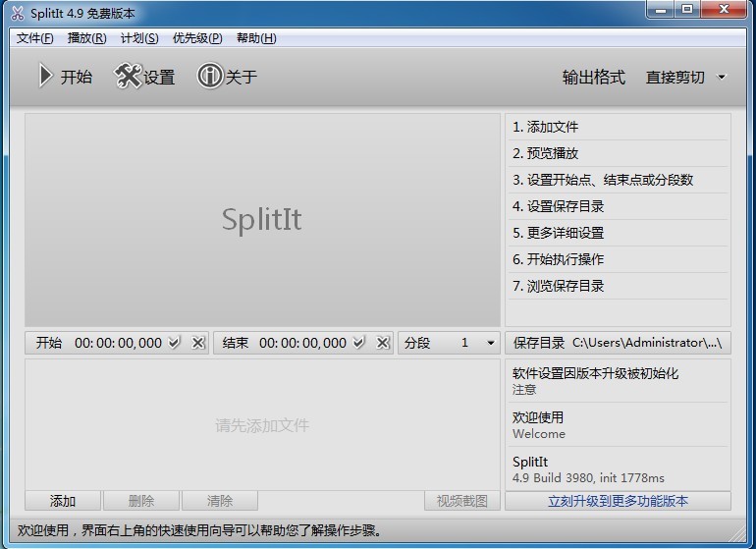Confirm start time with the checkmark icon
756x549 pixels.
pos(175,343)
